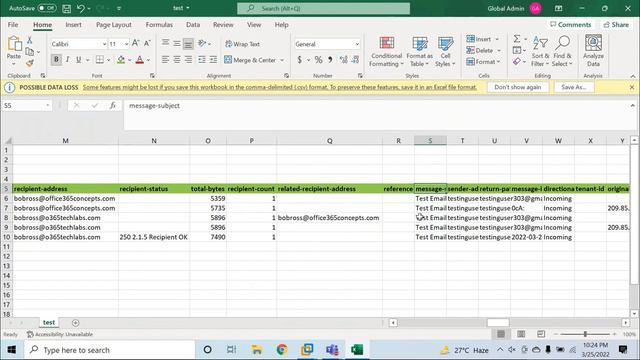Switch to the Review tab
The height and width of the screenshot is (360, 640).
(223, 25)
